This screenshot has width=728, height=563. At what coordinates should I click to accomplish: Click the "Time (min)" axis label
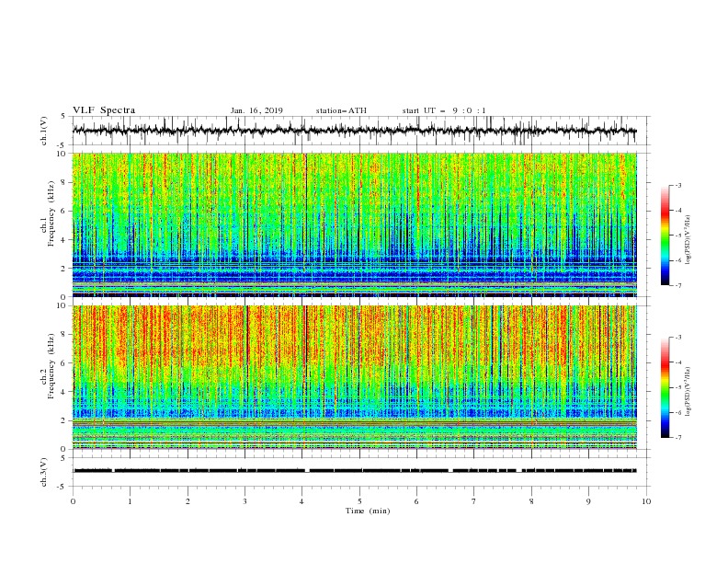tap(368, 511)
